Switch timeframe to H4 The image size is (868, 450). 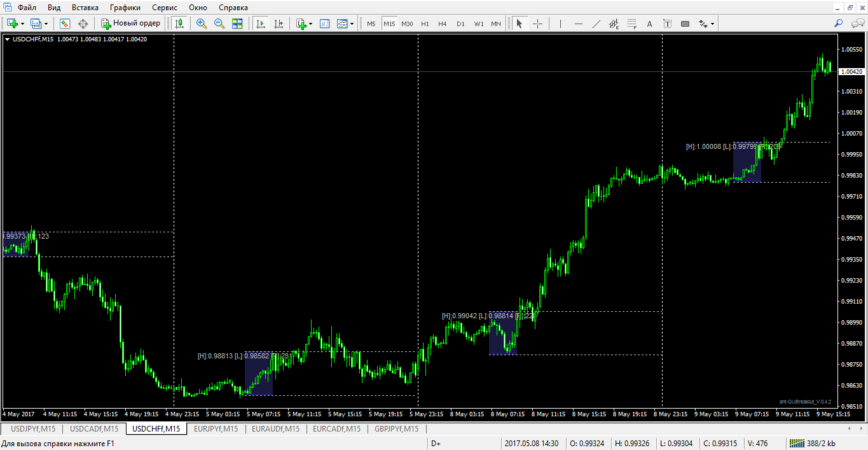443,24
